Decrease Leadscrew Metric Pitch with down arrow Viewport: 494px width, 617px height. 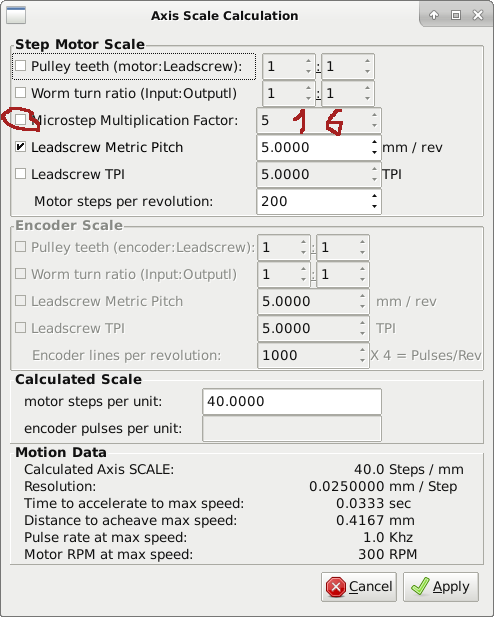point(374,153)
